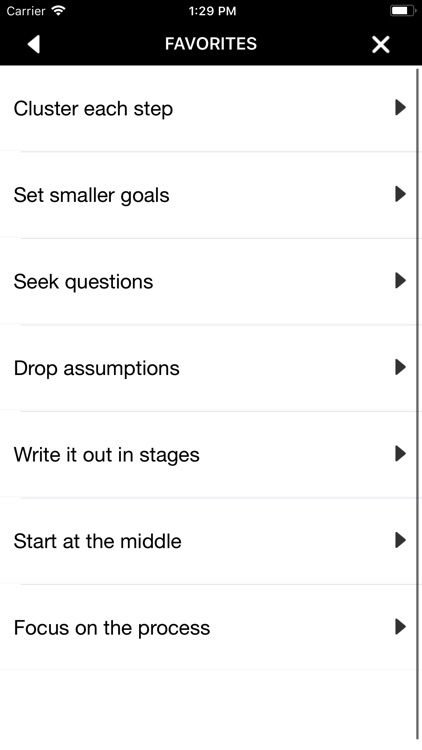Close the Favorites screen with X
The image size is (422, 750).
pos(381,44)
